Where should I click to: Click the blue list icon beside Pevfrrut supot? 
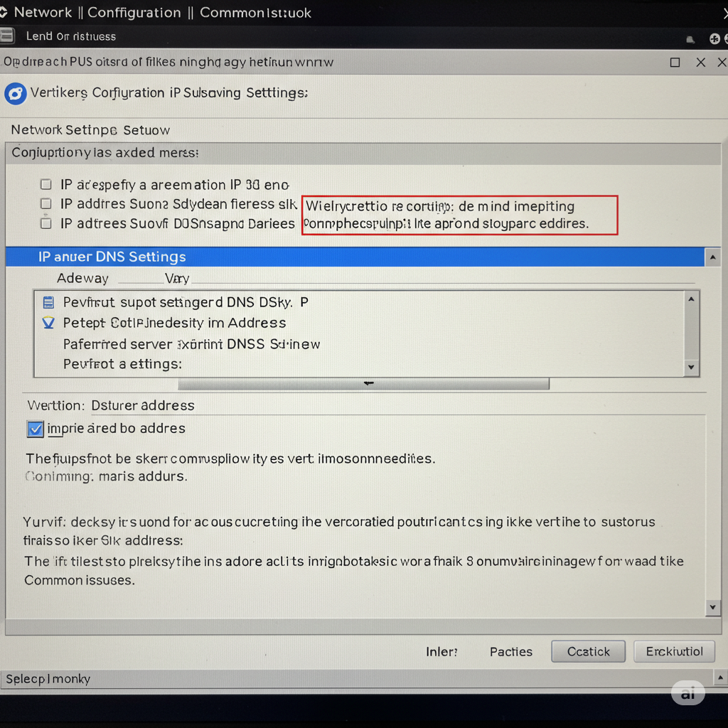[x=48, y=303]
